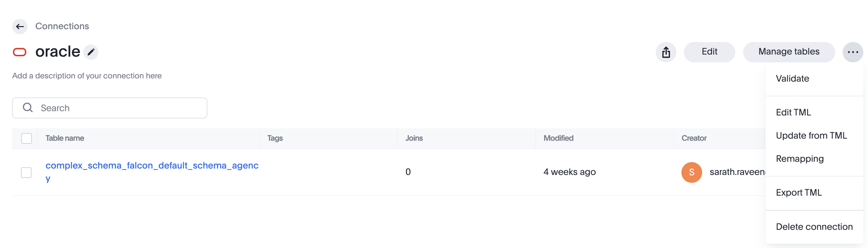Click the three-dot more options button

pyautogui.click(x=853, y=52)
